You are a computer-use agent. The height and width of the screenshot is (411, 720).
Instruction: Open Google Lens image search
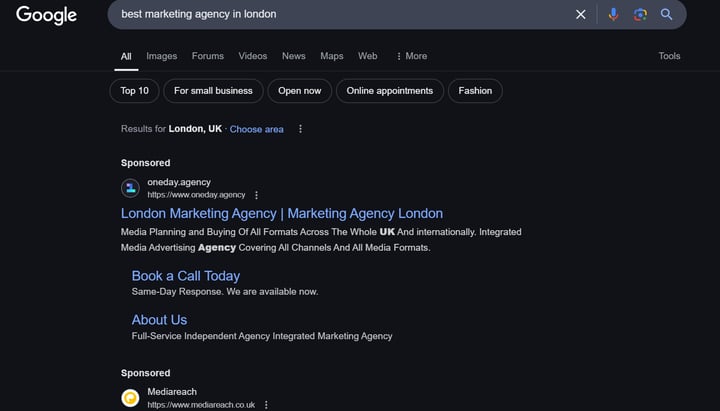click(640, 15)
